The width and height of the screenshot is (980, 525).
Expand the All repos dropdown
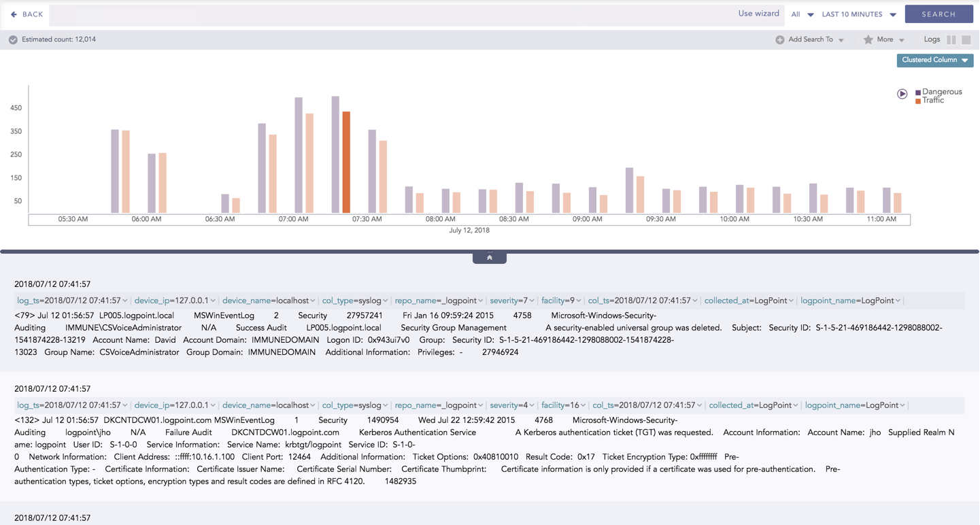click(x=802, y=14)
